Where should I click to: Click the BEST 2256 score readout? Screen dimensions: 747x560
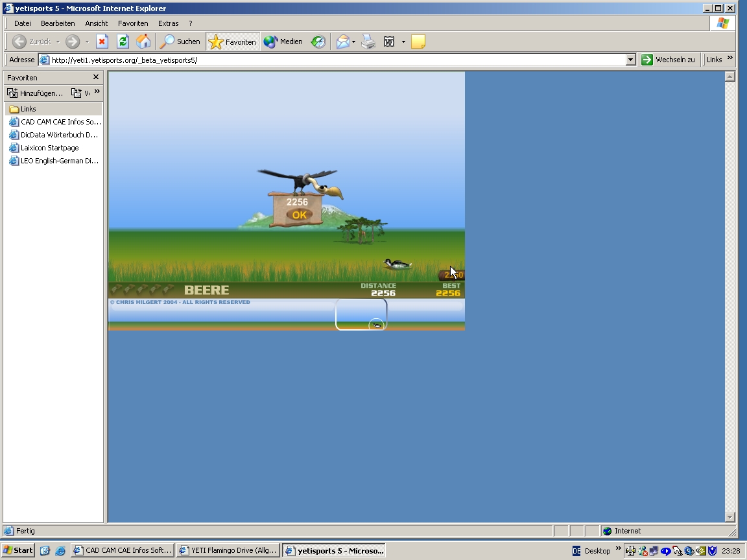pyautogui.click(x=448, y=290)
